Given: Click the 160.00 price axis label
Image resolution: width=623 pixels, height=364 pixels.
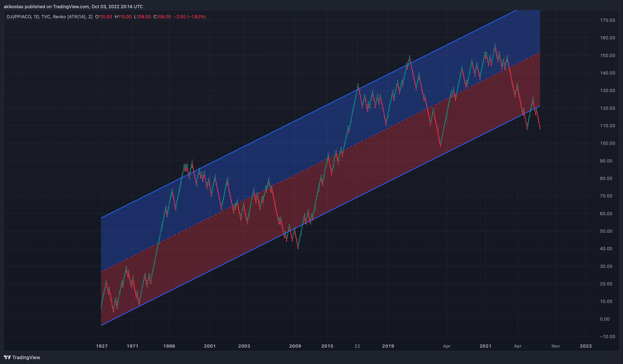Looking at the screenshot, I should coord(607,38).
